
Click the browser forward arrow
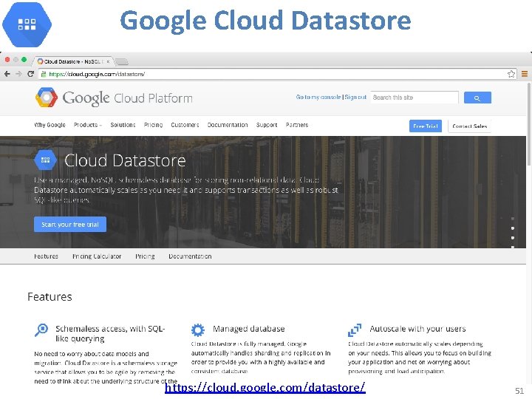coord(18,74)
